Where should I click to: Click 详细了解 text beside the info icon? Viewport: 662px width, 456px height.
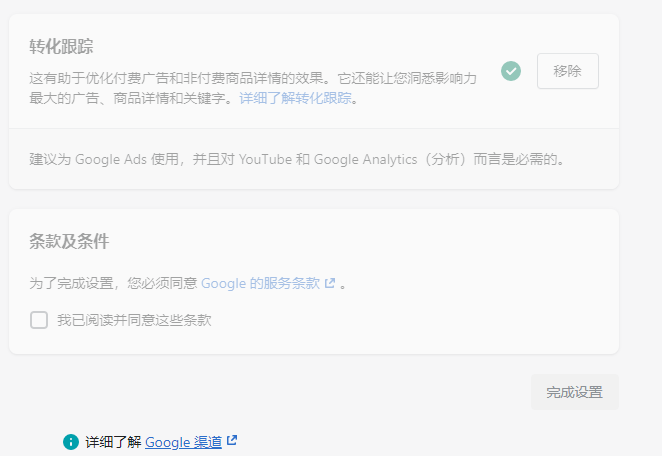(x=113, y=441)
